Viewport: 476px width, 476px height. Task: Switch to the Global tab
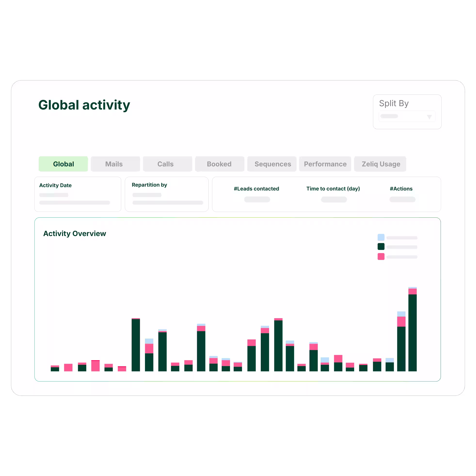63,164
